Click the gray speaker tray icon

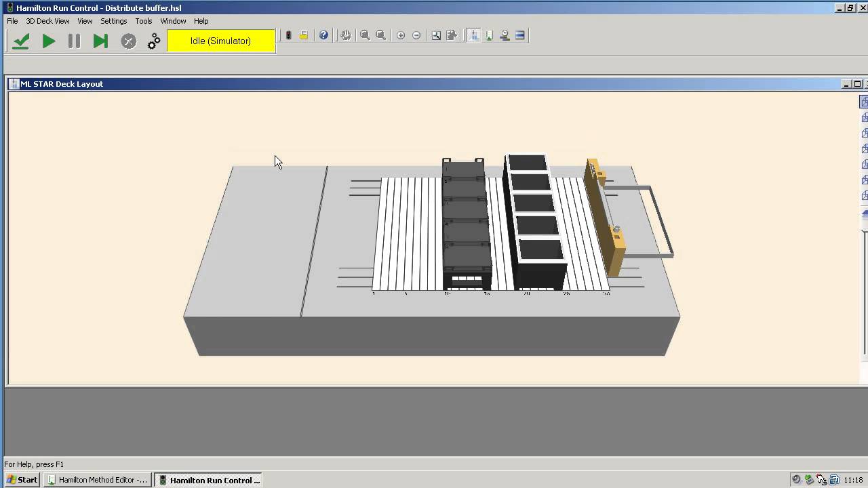796,480
